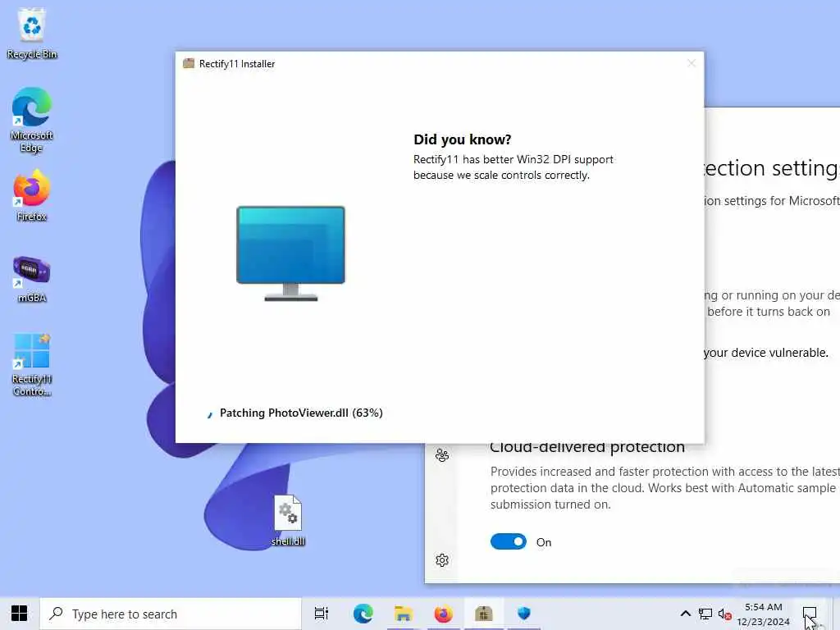Select the Microsoft Edge desktop shortcut
Image resolution: width=840 pixels, height=630 pixels.
coord(32,120)
